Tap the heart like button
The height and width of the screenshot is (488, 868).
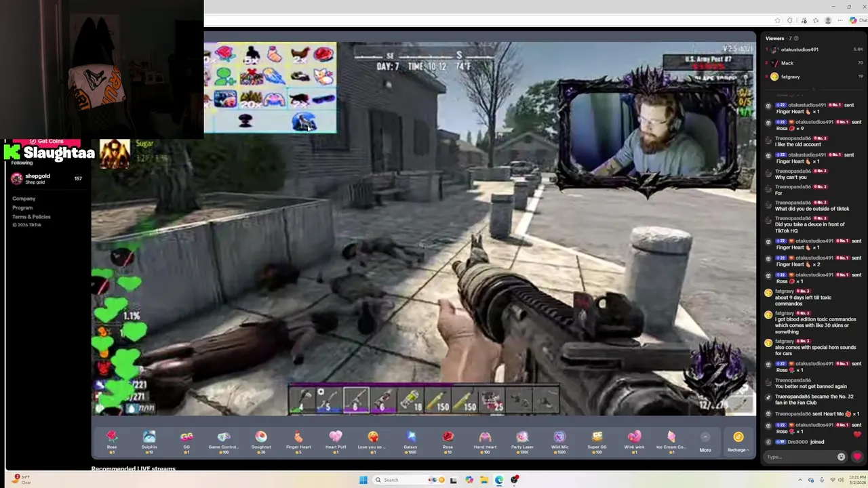point(857,457)
